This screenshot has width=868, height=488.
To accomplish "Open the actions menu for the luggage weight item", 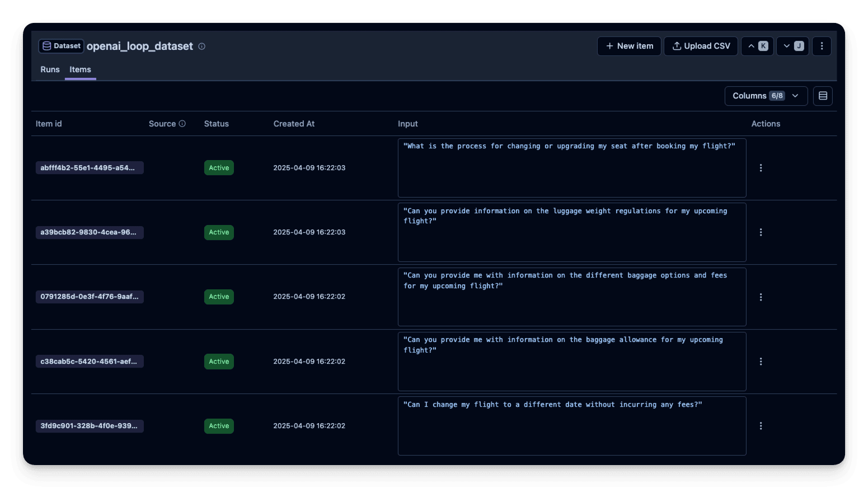I will [761, 232].
